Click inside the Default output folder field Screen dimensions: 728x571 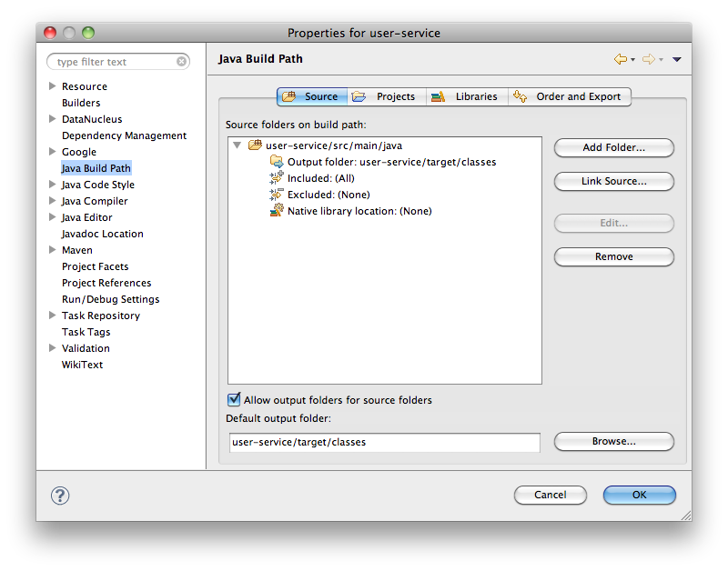tap(382, 442)
